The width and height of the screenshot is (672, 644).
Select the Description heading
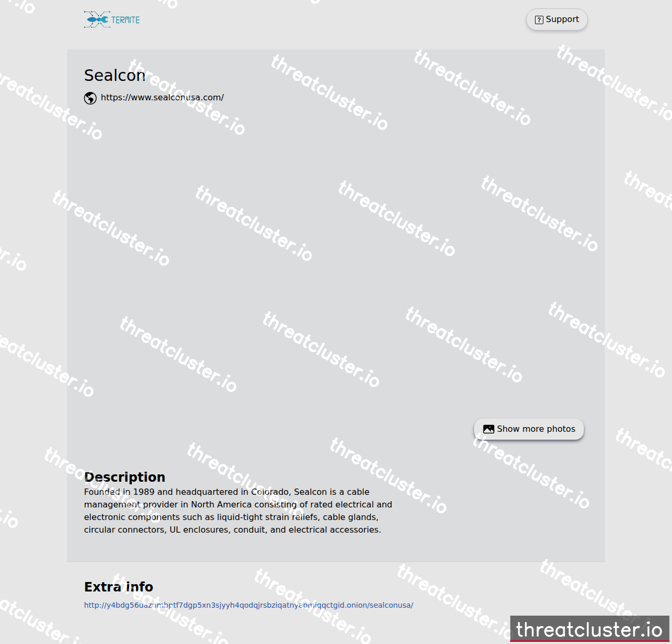click(x=124, y=477)
